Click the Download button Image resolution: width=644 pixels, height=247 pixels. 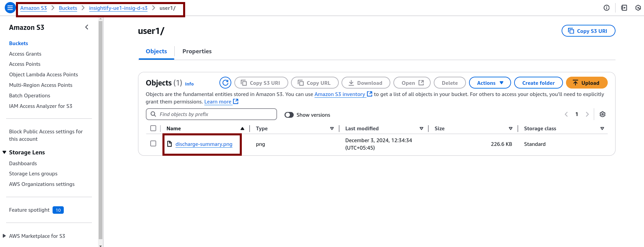coord(366,83)
